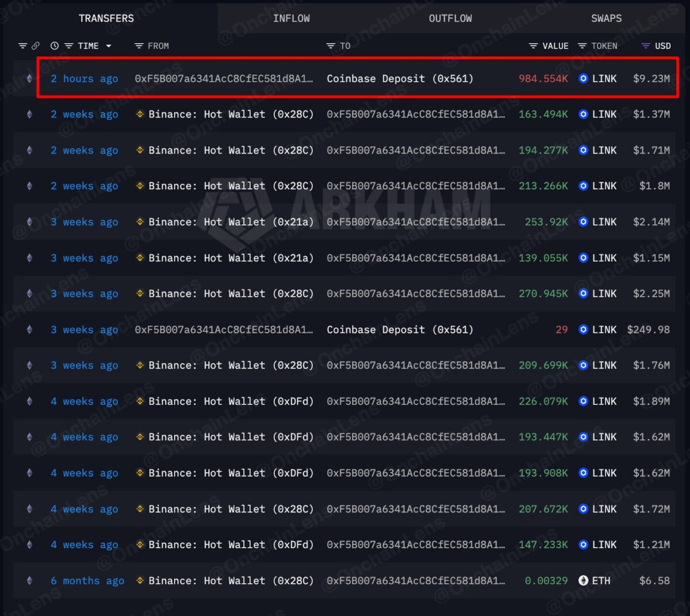Click the 984.554K value
This screenshot has width=690, height=616.
[543, 79]
